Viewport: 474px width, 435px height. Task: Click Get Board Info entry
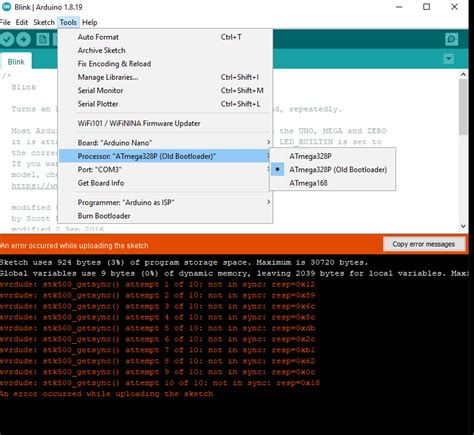point(165,183)
